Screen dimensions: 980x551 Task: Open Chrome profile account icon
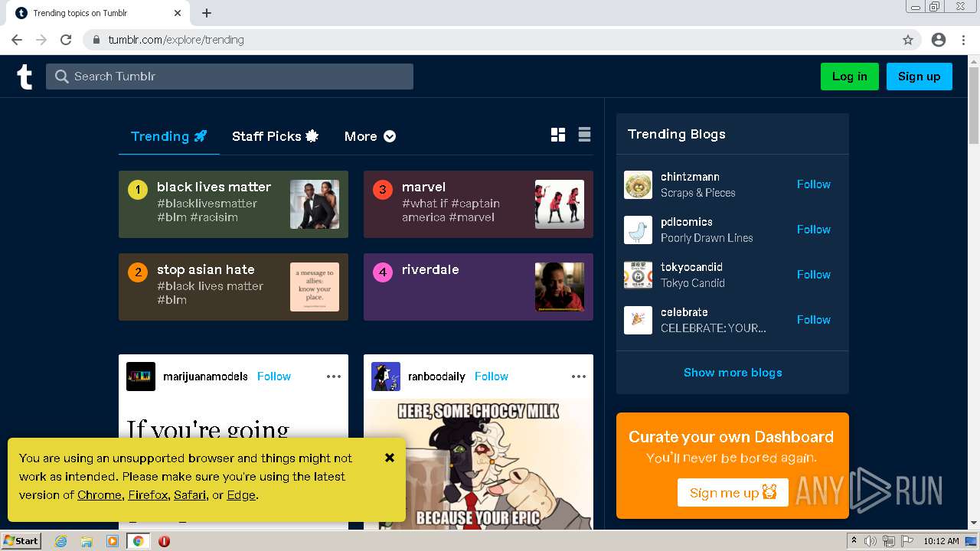point(939,40)
